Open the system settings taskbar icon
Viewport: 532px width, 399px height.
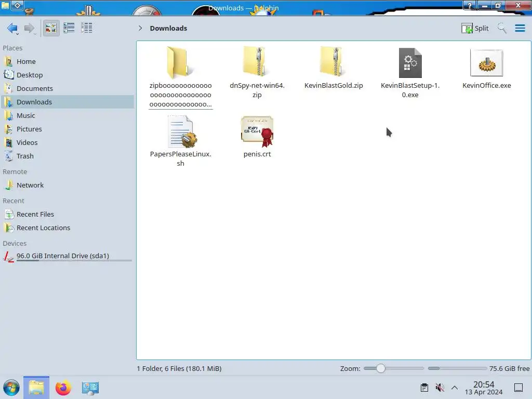tap(90, 388)
